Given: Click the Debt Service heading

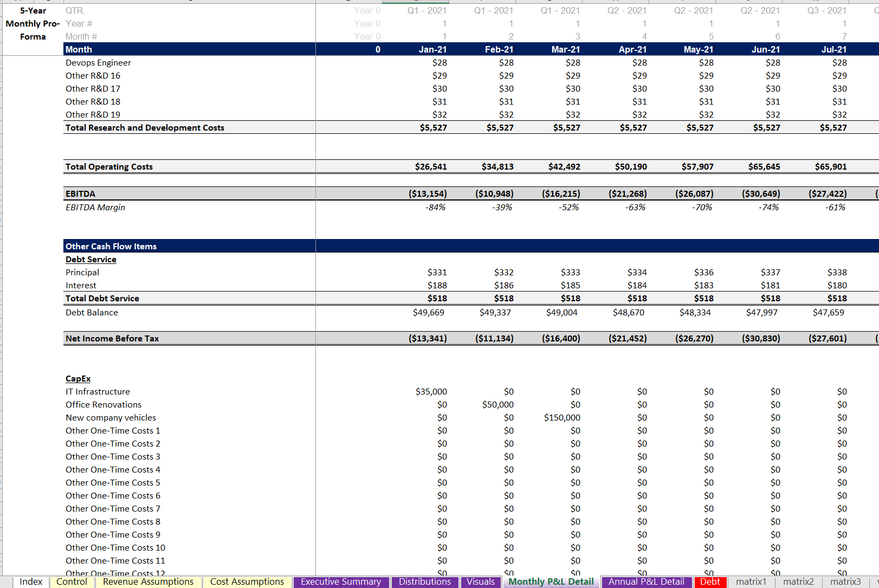Looking at the screenshot, I should [91, 260].
